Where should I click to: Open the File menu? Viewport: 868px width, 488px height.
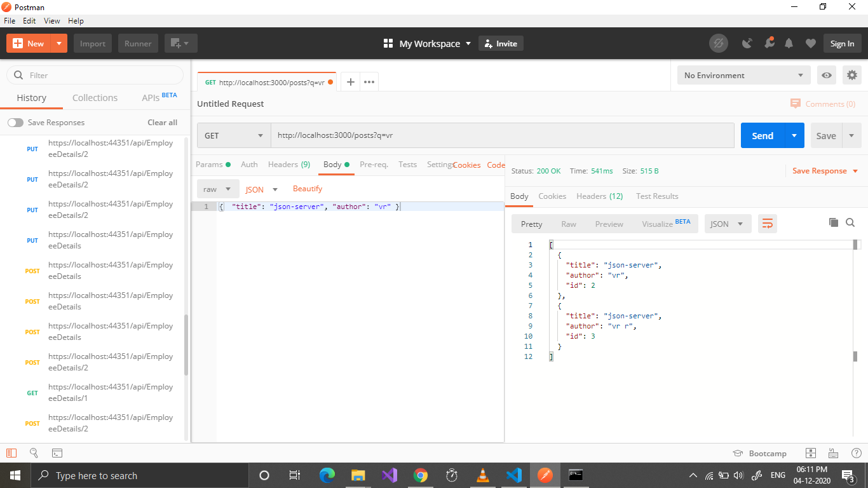(x=10, y=20)
